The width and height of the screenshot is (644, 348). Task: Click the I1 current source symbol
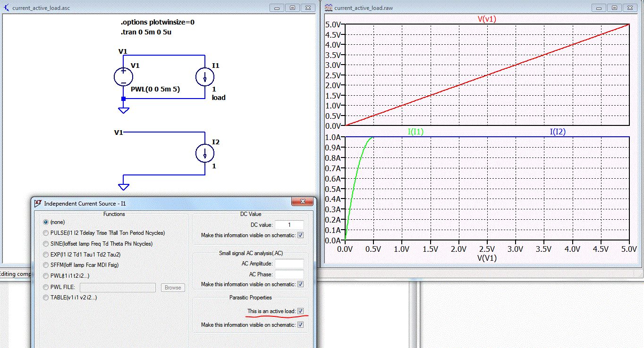point(205,77)
